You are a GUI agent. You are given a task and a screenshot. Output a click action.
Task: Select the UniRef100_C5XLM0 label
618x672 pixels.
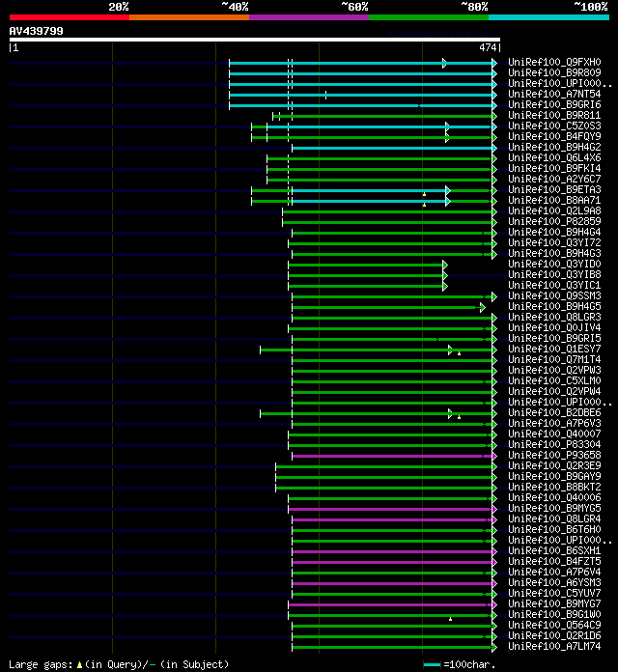[x=554, y=381]
